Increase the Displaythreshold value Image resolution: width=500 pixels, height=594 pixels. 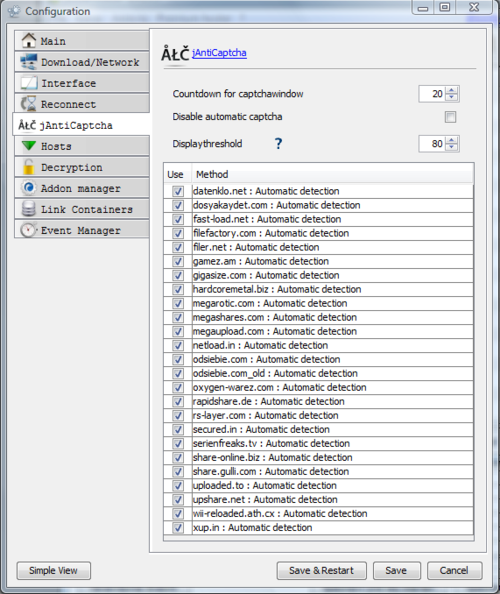[x=452, y=140]
